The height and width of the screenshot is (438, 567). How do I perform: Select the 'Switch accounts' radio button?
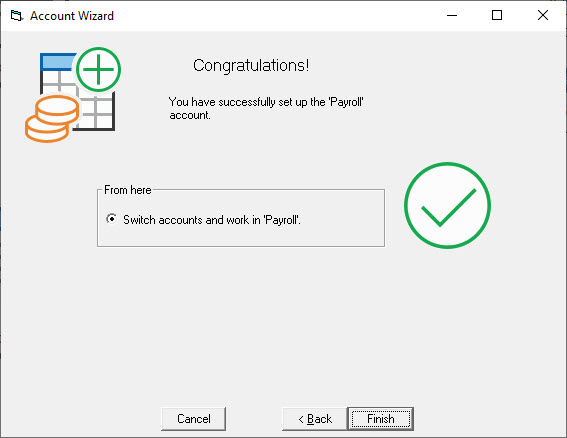pyautogui.click(x=111, y=219)
